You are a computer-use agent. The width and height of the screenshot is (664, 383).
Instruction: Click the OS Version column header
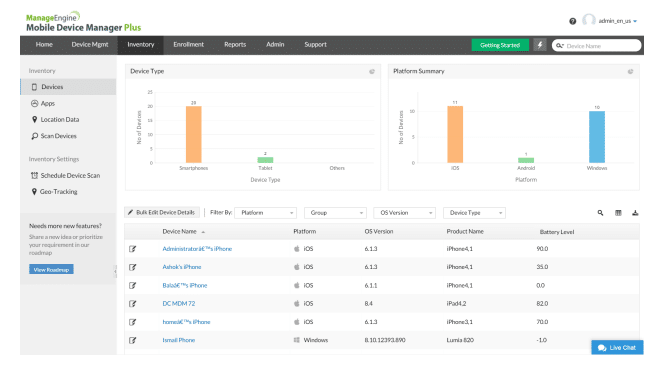click(379, 232)
